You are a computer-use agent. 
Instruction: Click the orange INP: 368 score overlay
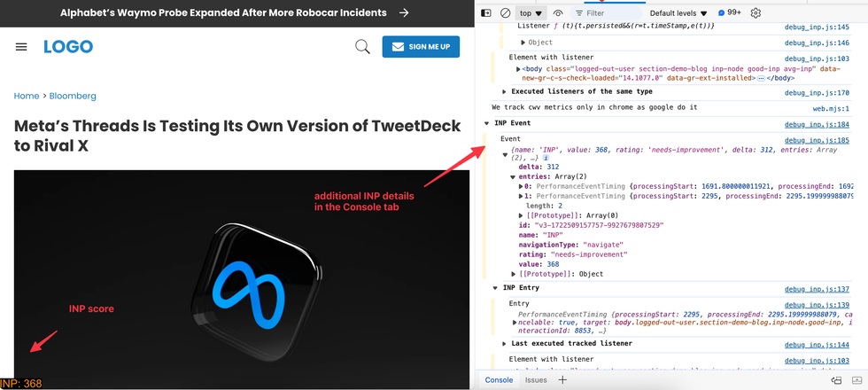[21, 383]
